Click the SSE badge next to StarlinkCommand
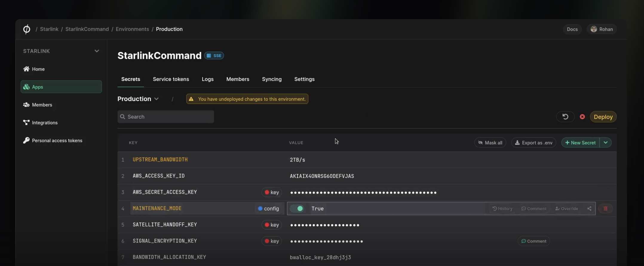This screenshot has height=266, width=644. pos(214,56)
